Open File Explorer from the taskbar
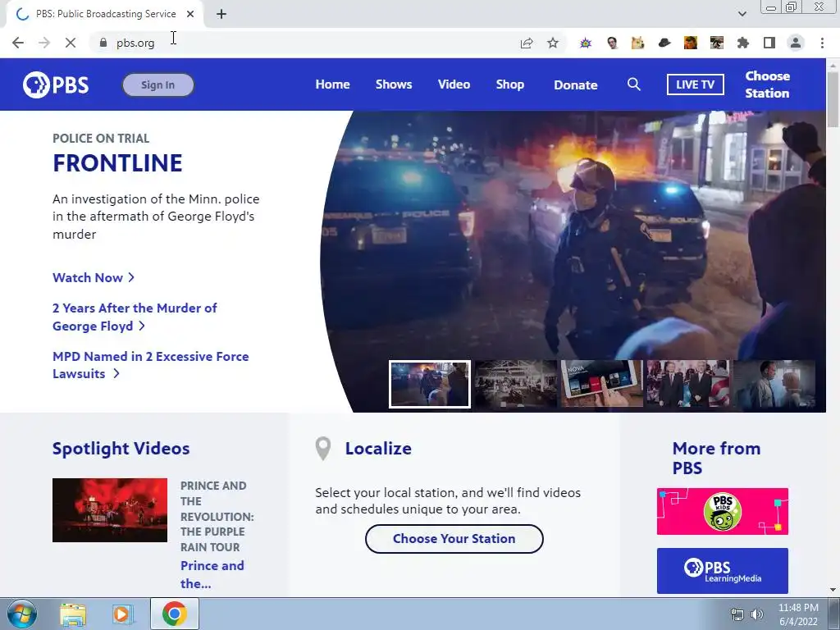This screenshot has height=630, width=840. (73, 614)
